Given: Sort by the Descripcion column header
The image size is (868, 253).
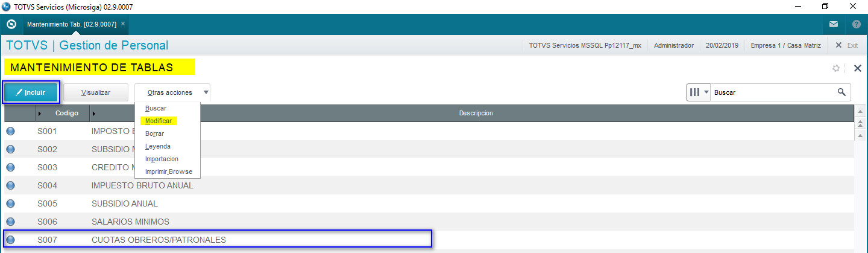Looking at the screenshot, I should (476, 114).
